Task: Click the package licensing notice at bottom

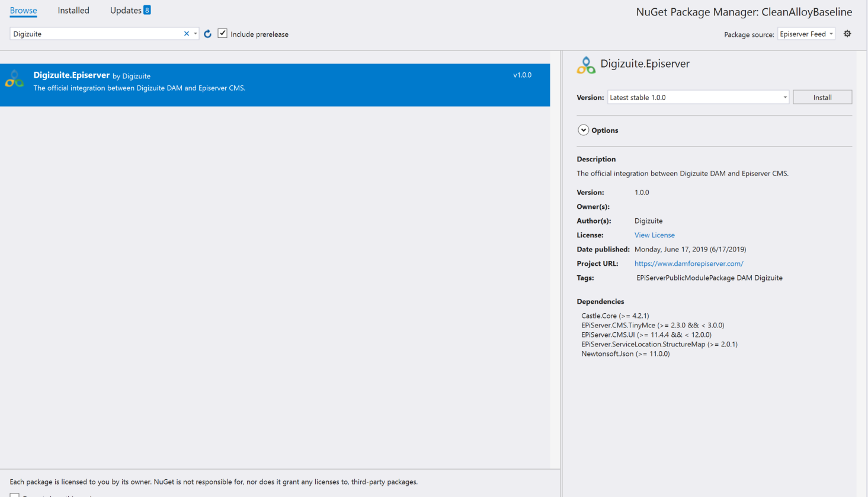Action: click(214, 482)
